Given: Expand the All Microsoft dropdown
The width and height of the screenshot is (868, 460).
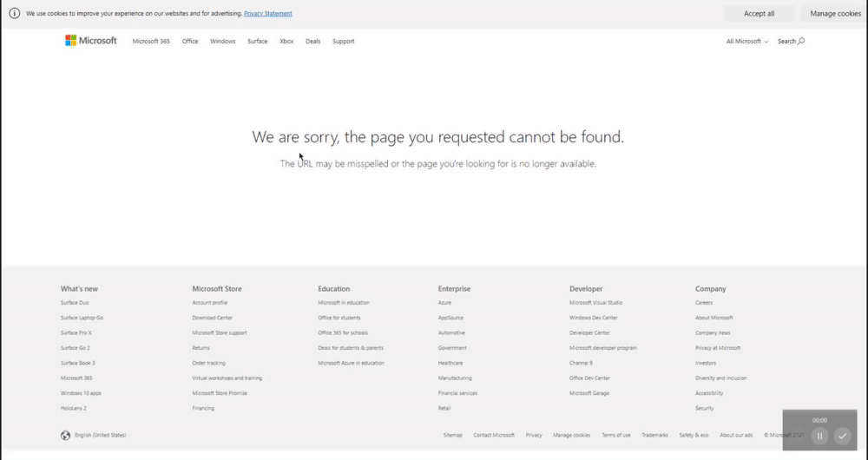Looking at the screenshot, I should click(747, 41).
